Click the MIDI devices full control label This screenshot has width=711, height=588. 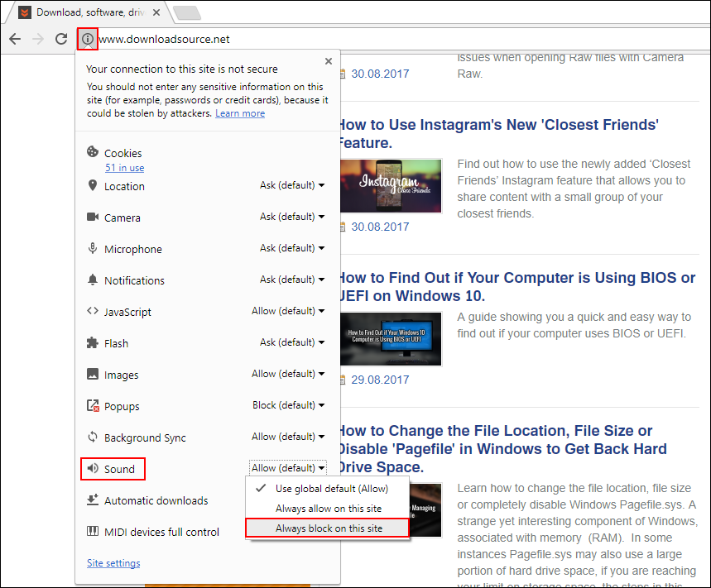point(161,532)
